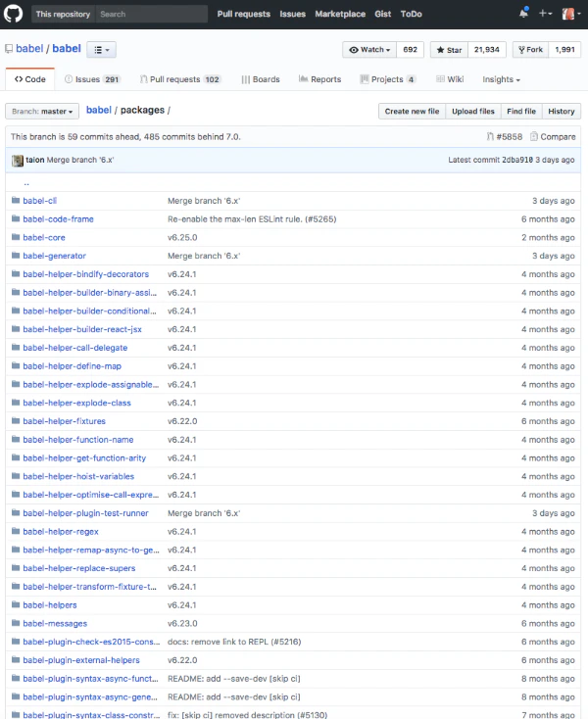Go up to parent directory (..)
Viewport: 588px width, 719px height.
26,183
